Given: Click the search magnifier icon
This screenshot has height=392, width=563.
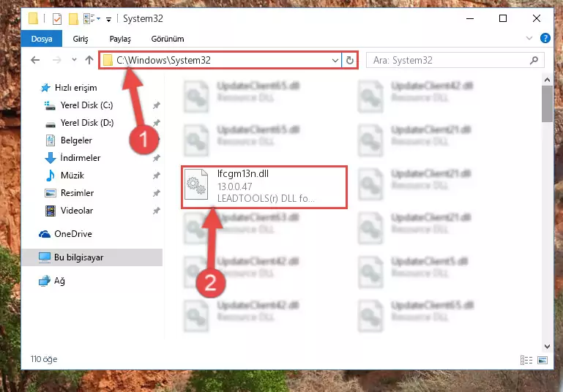Looking at the screenshot, I should (534, 60).
